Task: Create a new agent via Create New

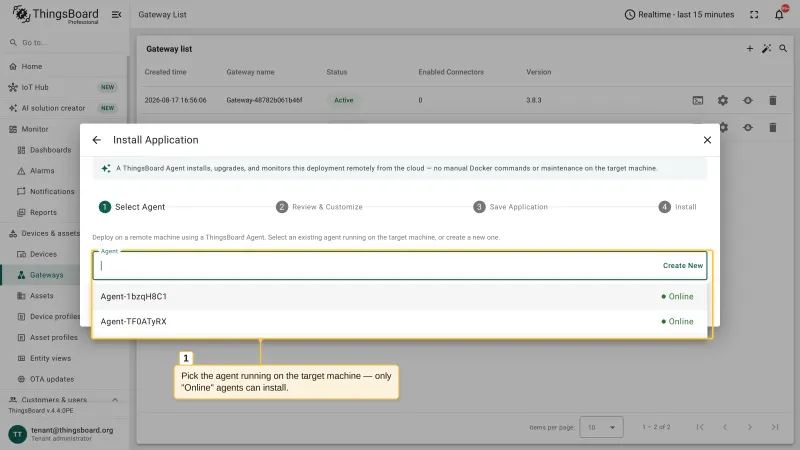Action: tap(683, 265)
